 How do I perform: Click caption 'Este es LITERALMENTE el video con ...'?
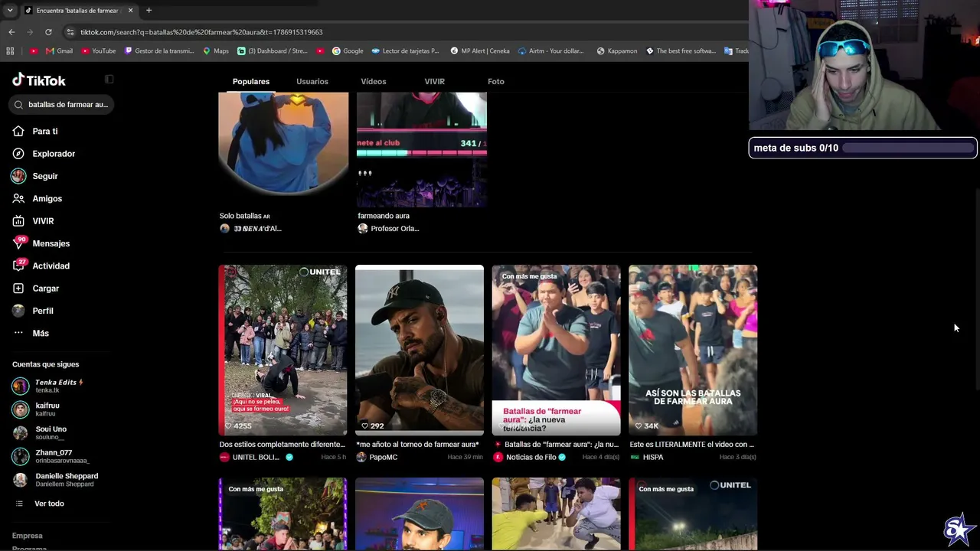click(x=692, y=445)
